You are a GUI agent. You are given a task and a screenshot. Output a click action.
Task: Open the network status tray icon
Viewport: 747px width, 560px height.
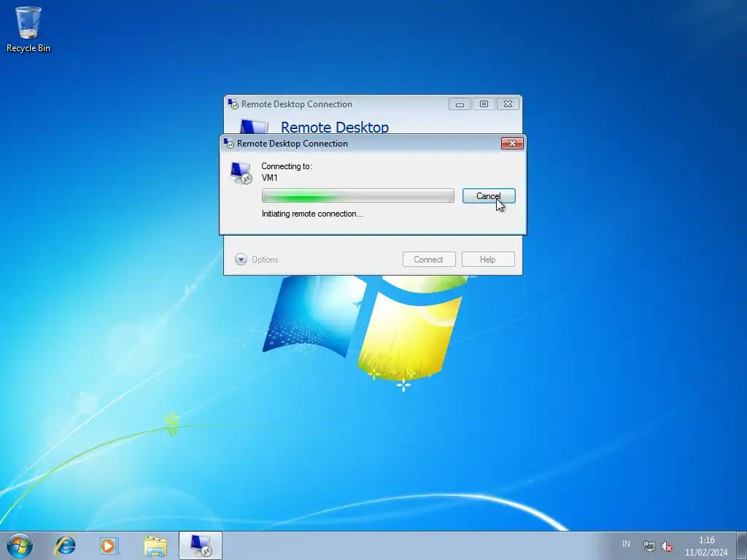(x=649, y=546)
